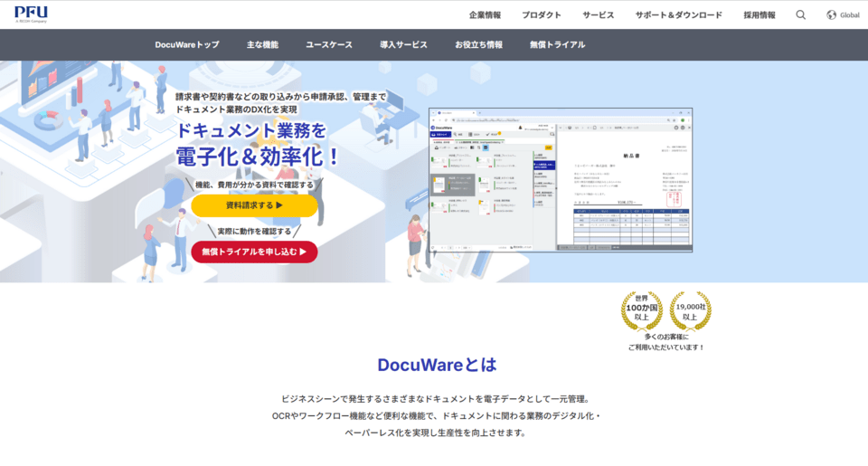
Task: Click the DocuWareとは heading
Action: click(437, 366)
